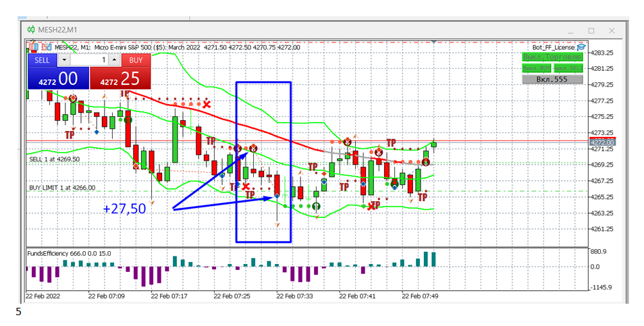Click the 880.9 indicator scale value
Image resolution: width=644 pixels, height=326 pixels.
[598, 251]
